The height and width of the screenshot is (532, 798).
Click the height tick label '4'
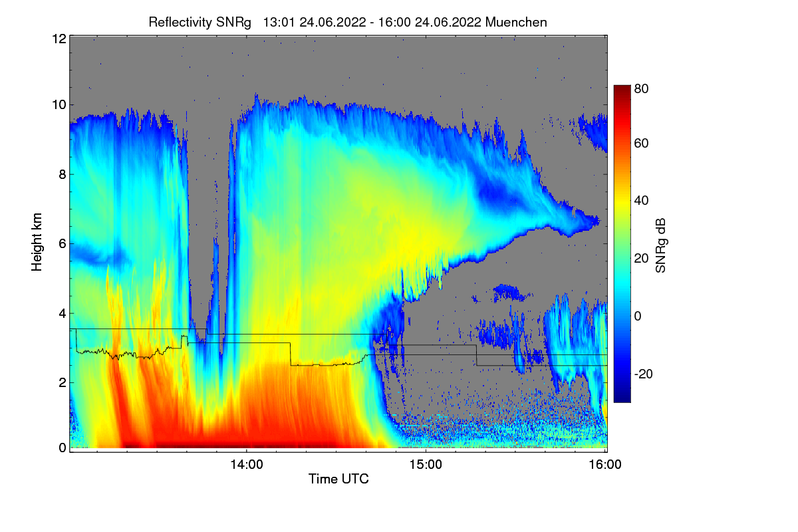(62, 313)
